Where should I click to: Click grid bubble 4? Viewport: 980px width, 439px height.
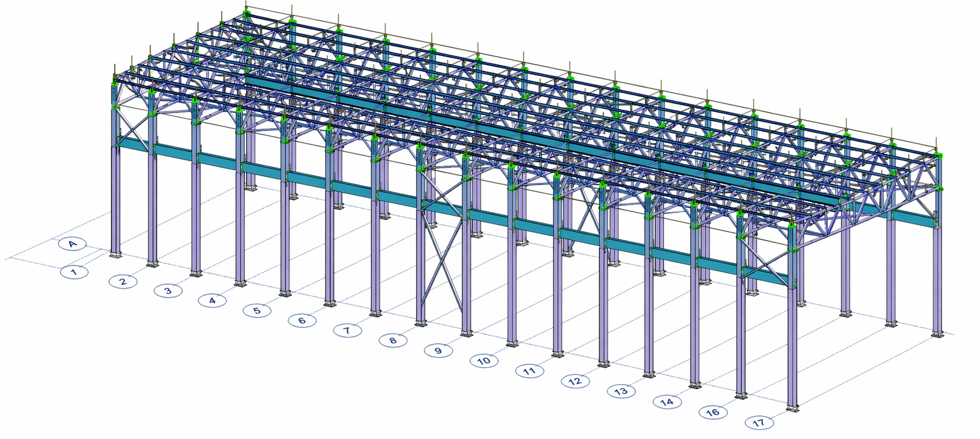[x=212, y=301]
